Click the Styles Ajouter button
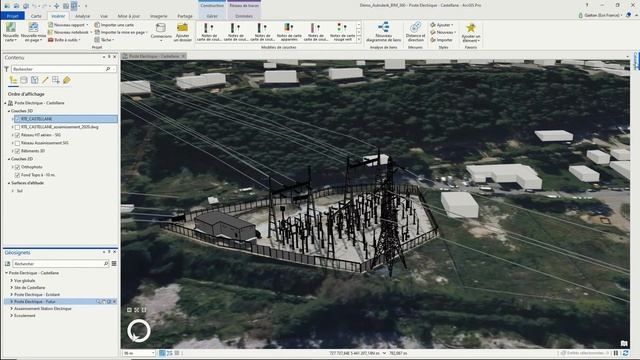The image size is (640, 360). click(441, 25)
